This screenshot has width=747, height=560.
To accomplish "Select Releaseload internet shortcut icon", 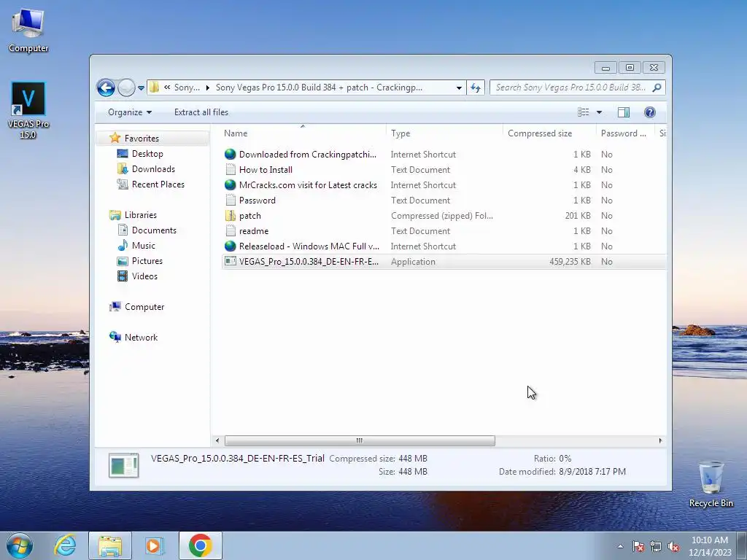I will 230,246.
